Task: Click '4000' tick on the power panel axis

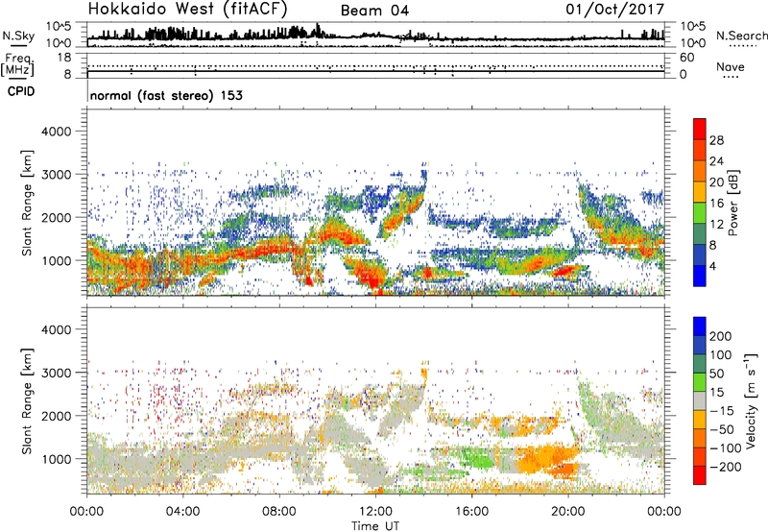Action: click(57, 132)
